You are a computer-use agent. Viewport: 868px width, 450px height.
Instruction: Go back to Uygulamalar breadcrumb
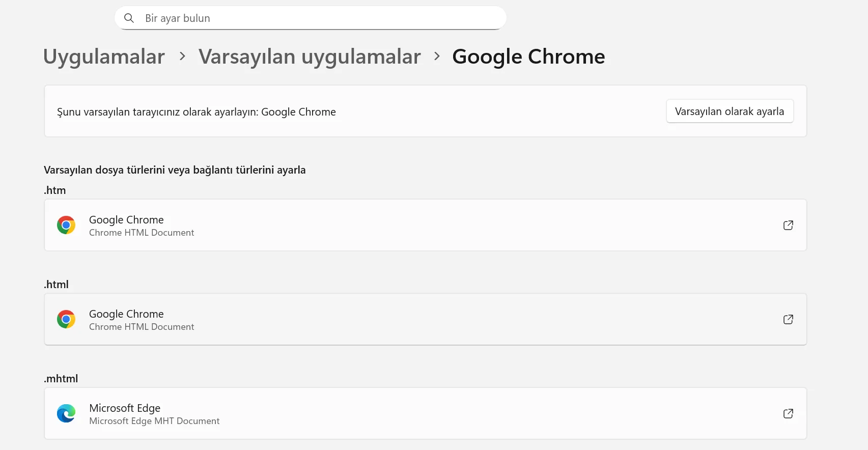click(104, 57)
